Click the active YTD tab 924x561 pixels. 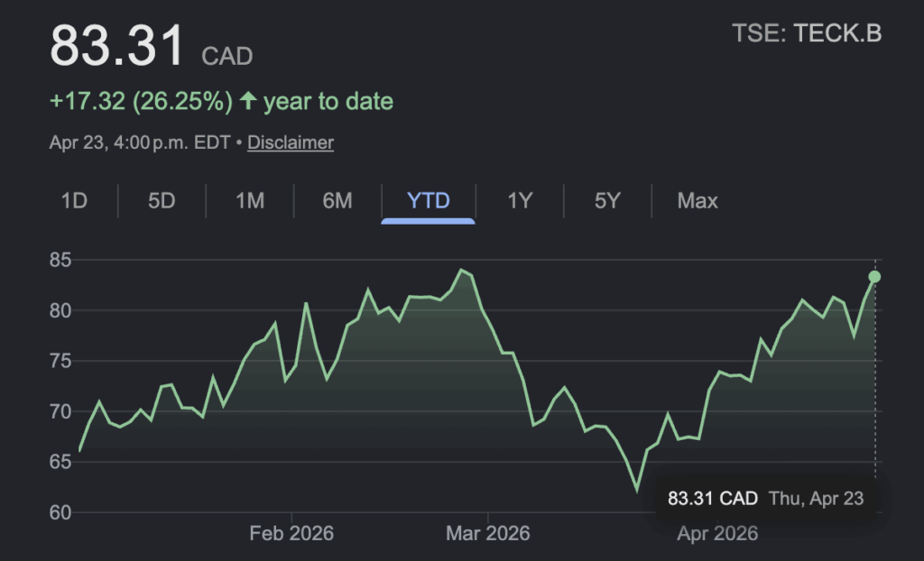428,200
